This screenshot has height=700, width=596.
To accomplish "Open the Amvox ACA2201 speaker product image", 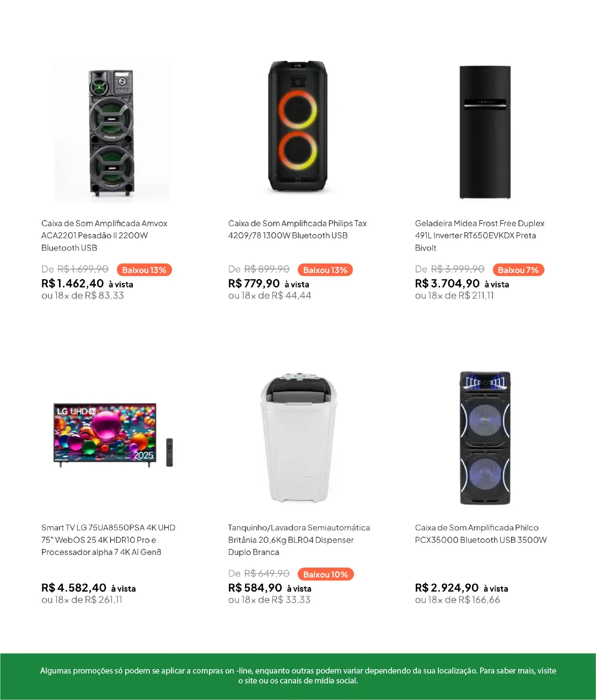I will coord(111,132).
